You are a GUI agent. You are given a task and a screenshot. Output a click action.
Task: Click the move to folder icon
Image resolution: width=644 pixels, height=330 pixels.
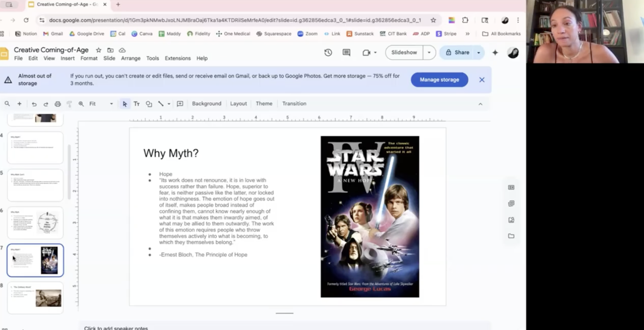pos(110,50)
